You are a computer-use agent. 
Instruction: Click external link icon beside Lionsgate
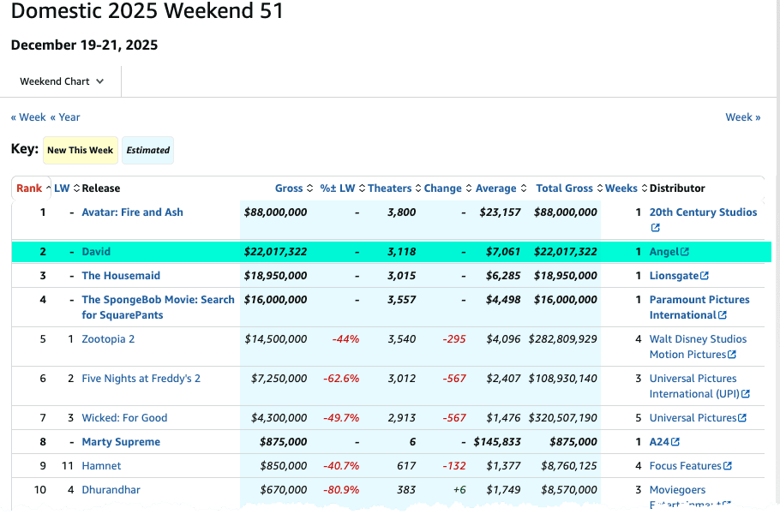pos(705,276)
